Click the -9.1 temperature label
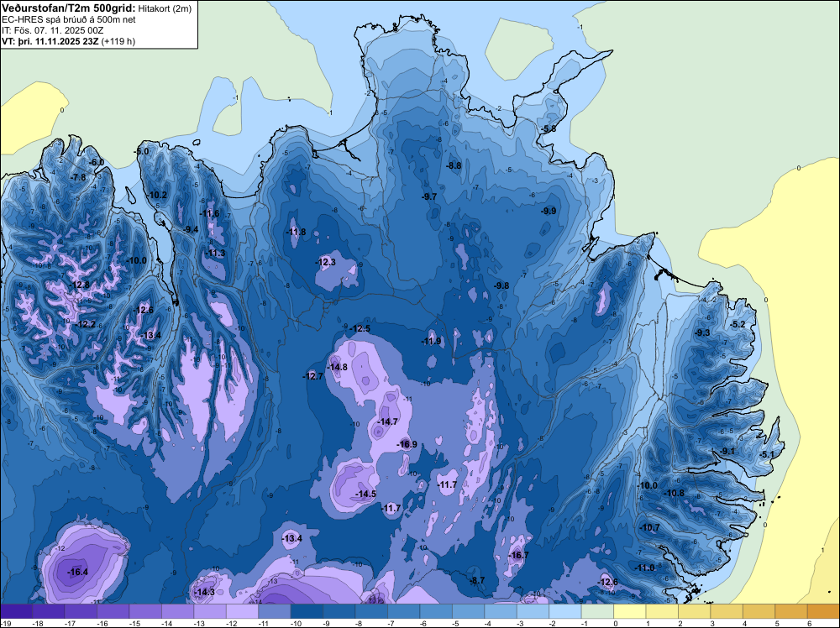This screenshot has width=840, height=628. pyautogui.click(x=728, y=452)
